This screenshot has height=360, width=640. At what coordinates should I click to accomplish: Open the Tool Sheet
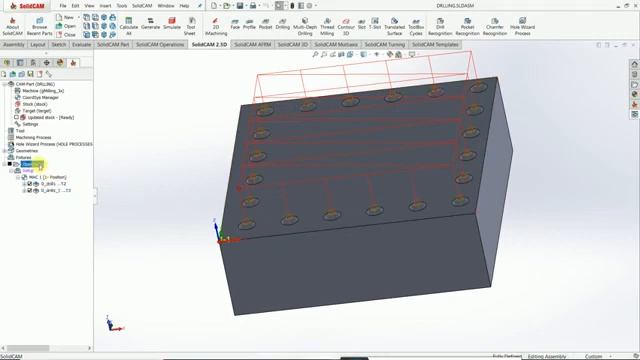click(x=190, y=27)
